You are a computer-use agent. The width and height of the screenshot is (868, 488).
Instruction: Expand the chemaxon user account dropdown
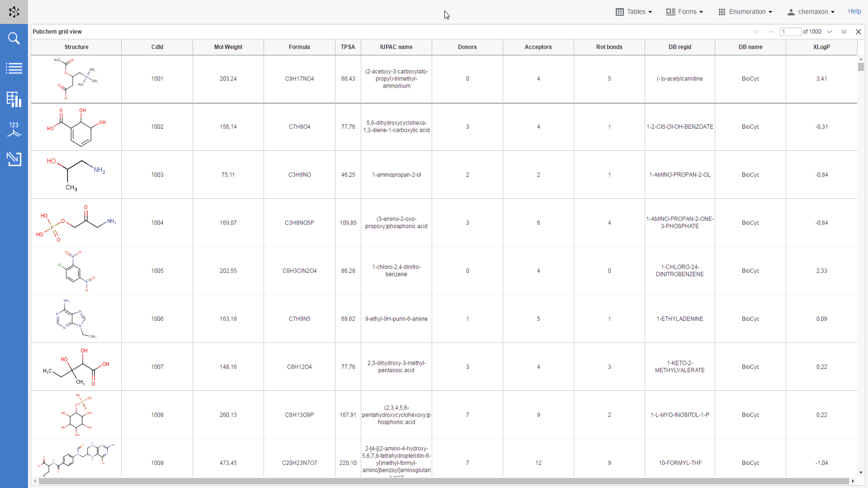(x=811, y=12)
